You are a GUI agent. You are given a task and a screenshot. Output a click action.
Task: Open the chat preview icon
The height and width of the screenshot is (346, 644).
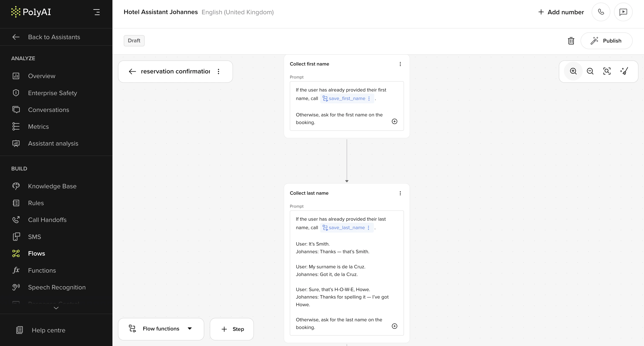click(x=623, y=12)
